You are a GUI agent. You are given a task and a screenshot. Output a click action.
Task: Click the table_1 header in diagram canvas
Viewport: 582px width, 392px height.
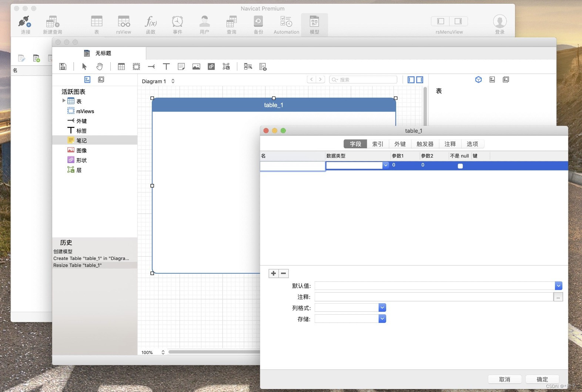point(274,105)
